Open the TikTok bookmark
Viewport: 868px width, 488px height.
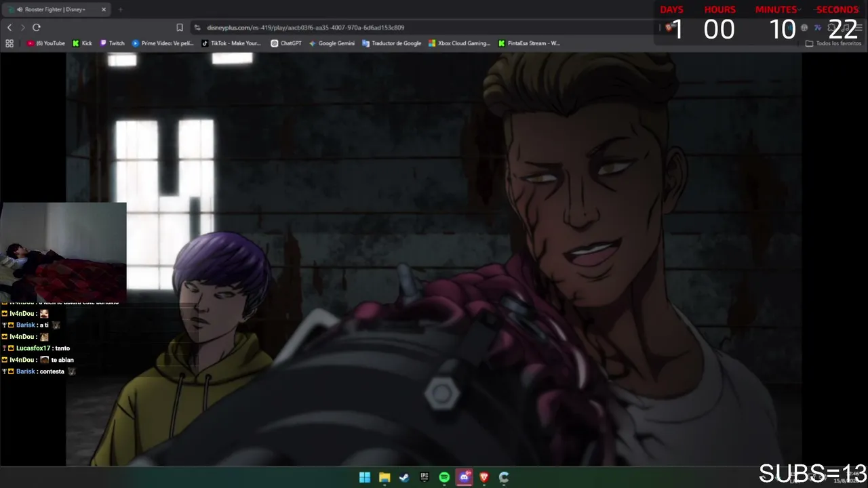(x=231, y=43)
